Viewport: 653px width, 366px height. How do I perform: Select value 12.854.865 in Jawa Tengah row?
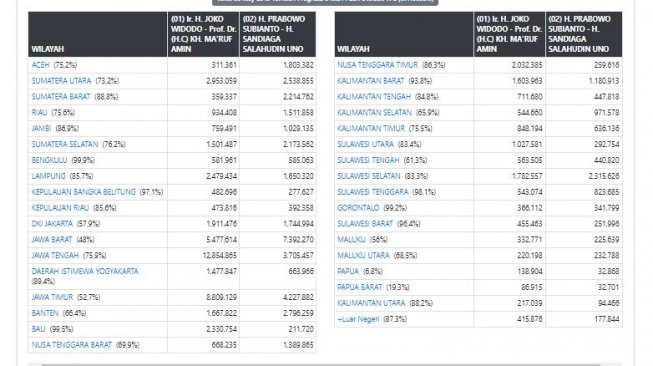pyautogui.click(x=220, y=255)
